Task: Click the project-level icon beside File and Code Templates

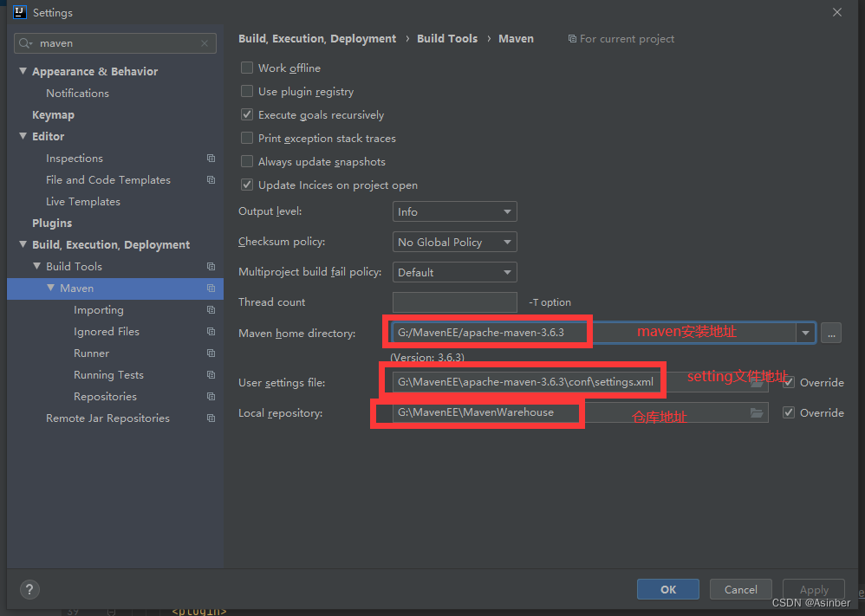Action: click(x=211, y=180)
